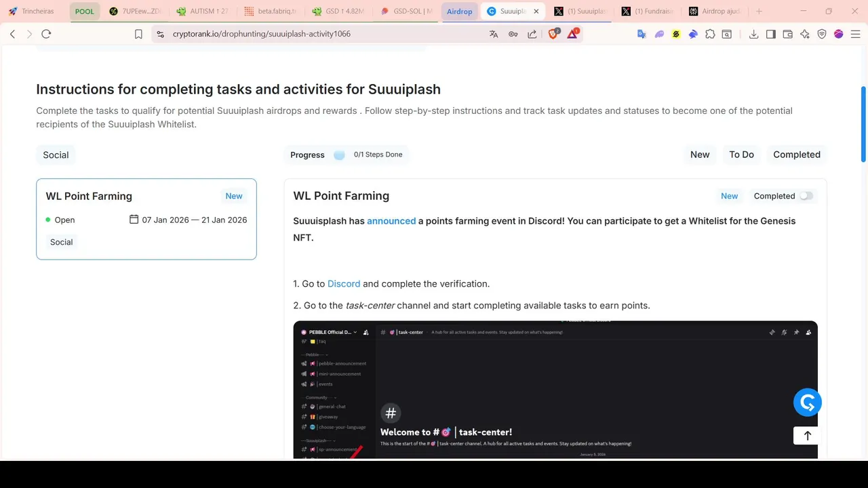Open the yellow S extension icon

click(x=676, y=34)
